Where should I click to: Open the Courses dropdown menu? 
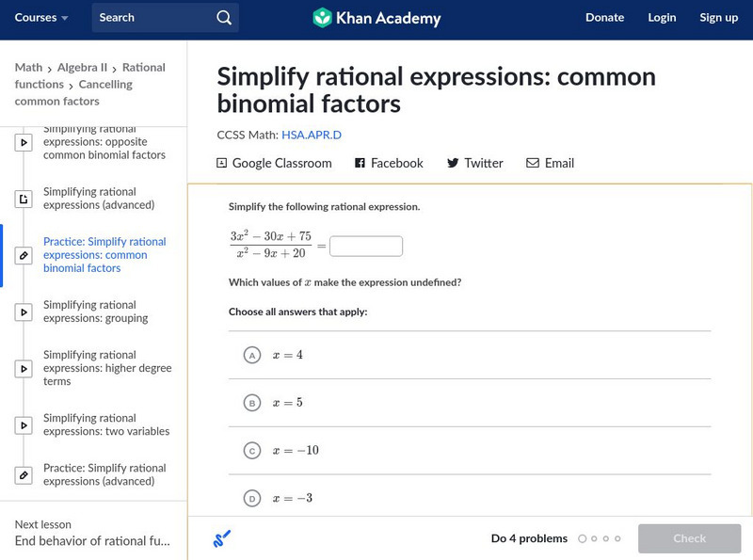[41, 18]
